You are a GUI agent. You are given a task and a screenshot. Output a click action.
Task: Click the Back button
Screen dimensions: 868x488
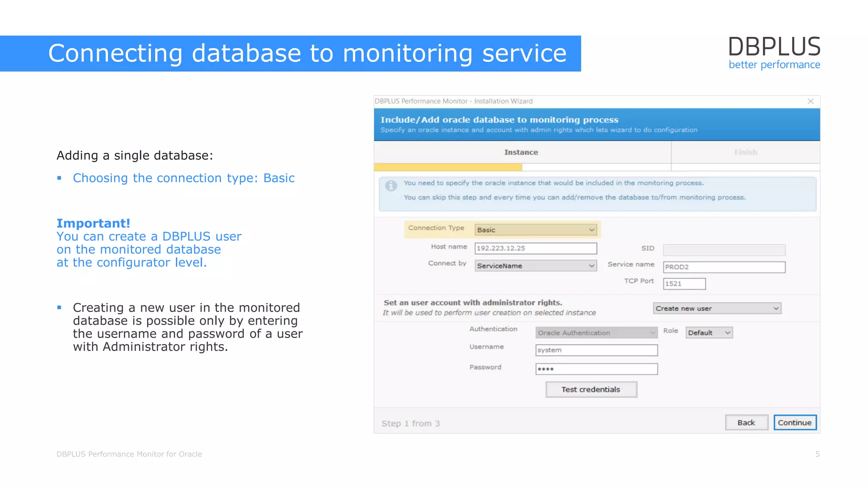click(746, 422)
